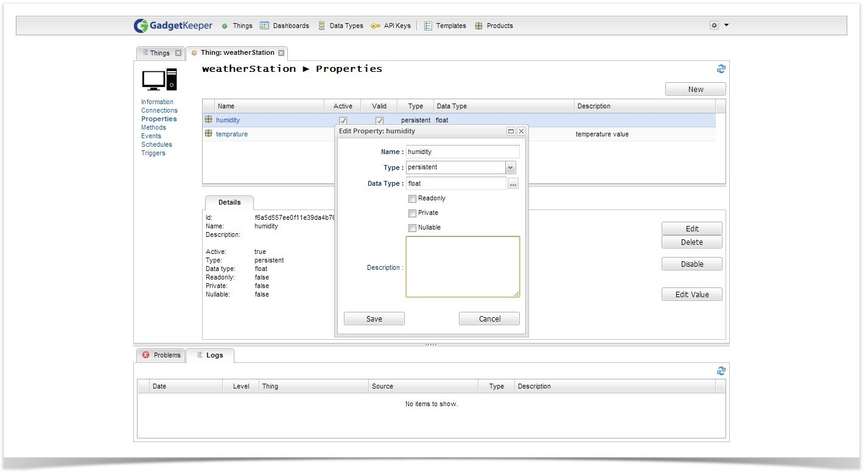Enable the Private checkbox
Image resolution: width=868 pixels, height=475 pixels.
click(x=413, y=213)
